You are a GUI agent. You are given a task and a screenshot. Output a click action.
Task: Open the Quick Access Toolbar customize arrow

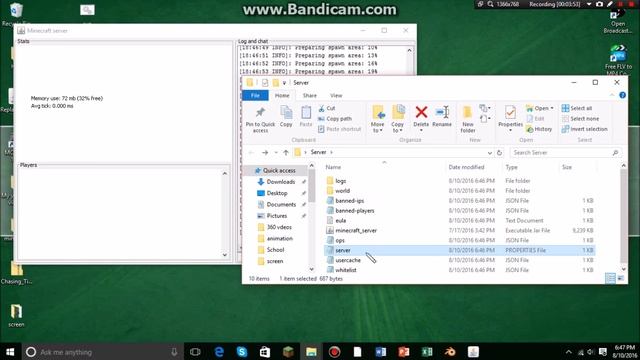[284, 83]
